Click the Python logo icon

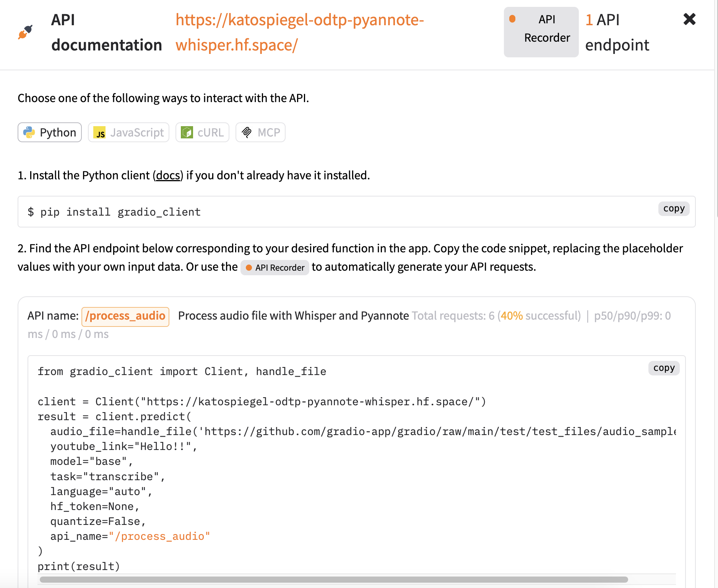tap(29, 132)
